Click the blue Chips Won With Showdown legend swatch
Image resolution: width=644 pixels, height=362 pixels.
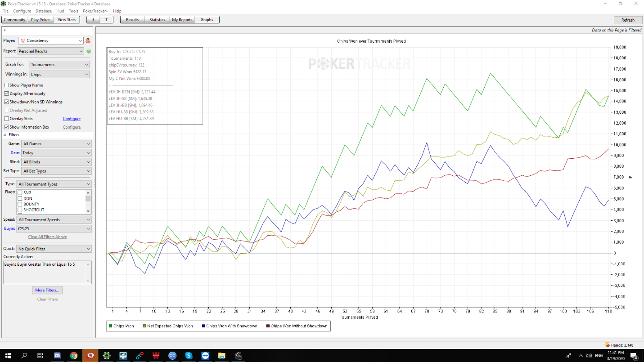click(204, 326)
